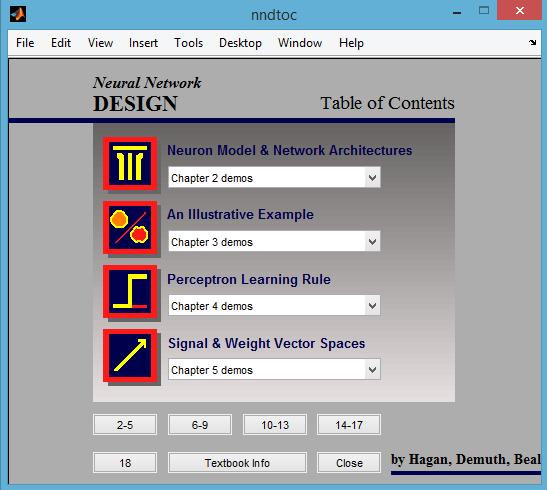This screenshot has width=547, height=490.
Task: Open the Insert menu
Action: pyautogui.click(x=143, y=43)
